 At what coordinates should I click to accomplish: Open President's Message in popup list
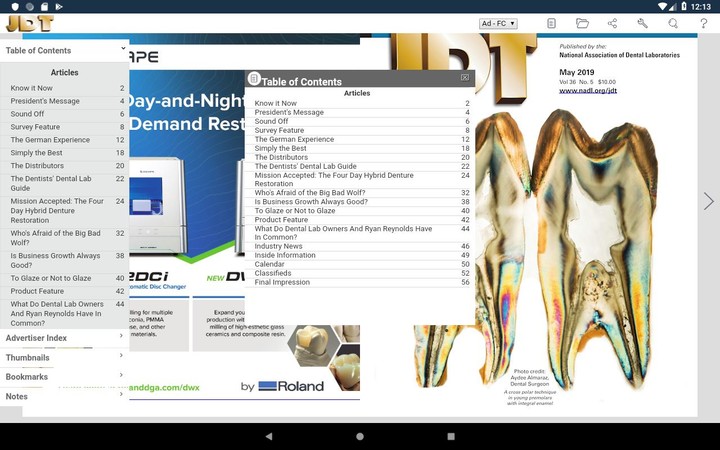tap(360, 112)
